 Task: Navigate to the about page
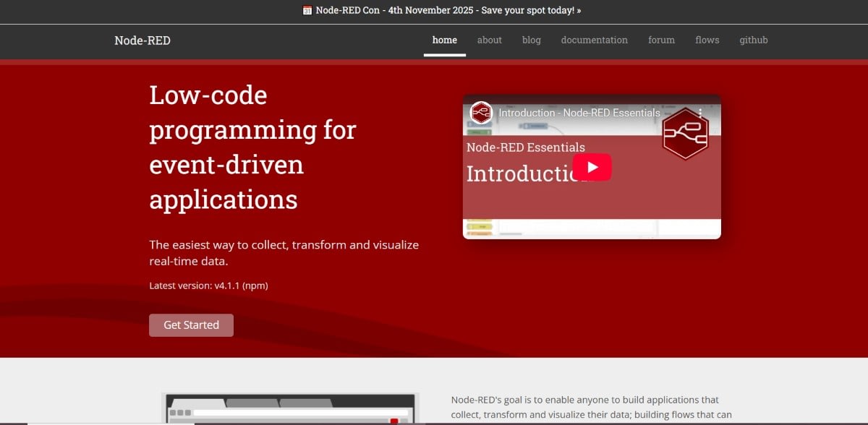click(489, 40)
